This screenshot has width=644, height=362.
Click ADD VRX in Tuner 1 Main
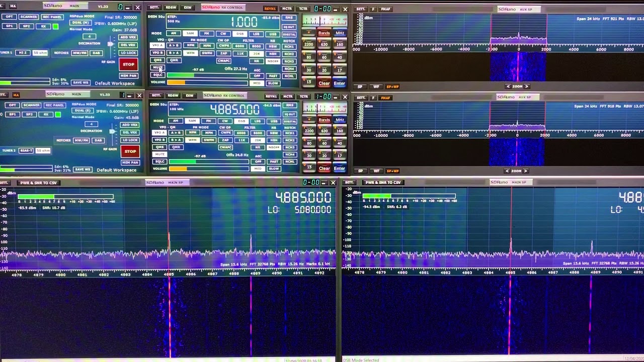click(x=128, y=37)
